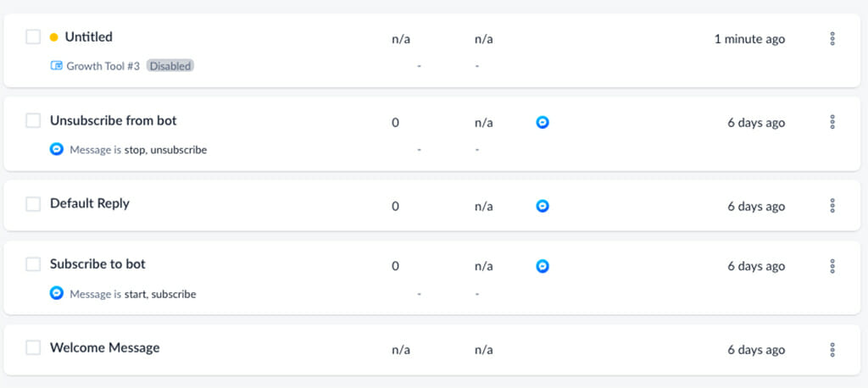Click Growth Tool #3 widget icon
Image resolution: width=868 pixels, height=388 pixels.
point(57,66)
